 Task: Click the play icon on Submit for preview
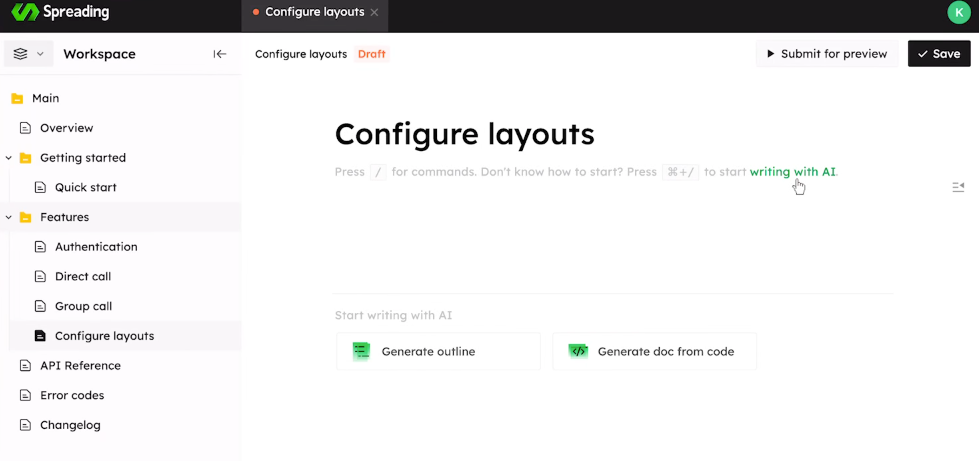pyautogui.click(x=771, y=54)
